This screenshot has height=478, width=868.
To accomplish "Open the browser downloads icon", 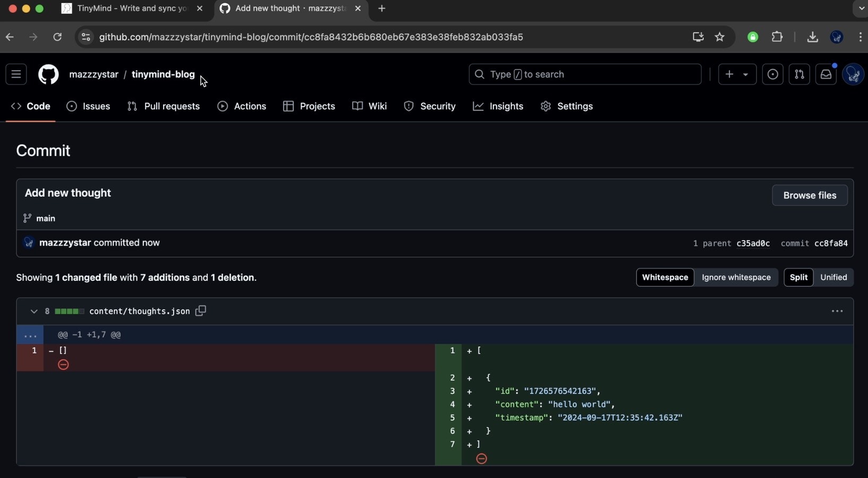I will (812, 37).
